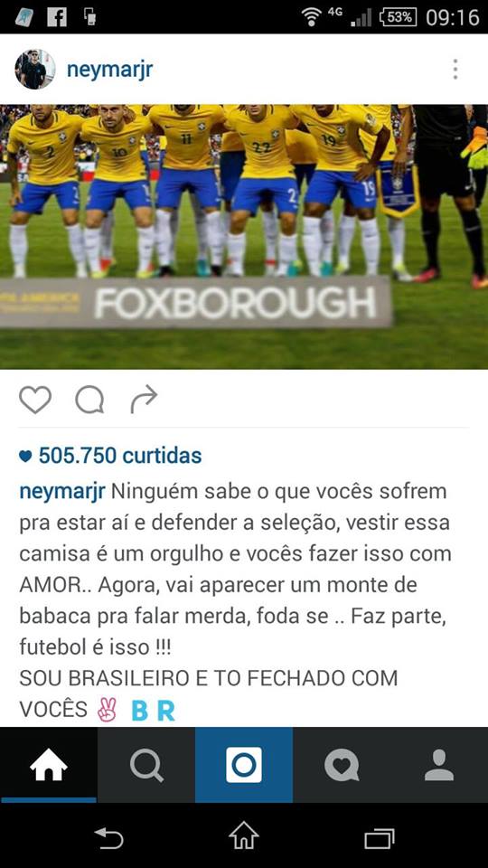The width and height of the screenshot is (488, 868).
Task: Open Android recent apps button
Action: click(380, 838)
